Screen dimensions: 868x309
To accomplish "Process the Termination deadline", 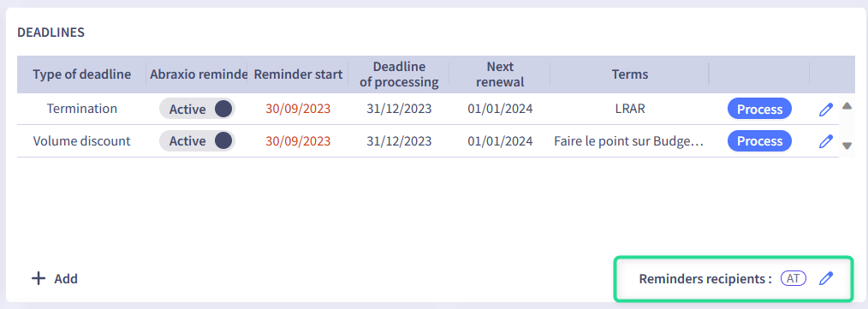I will pos(759,109).
